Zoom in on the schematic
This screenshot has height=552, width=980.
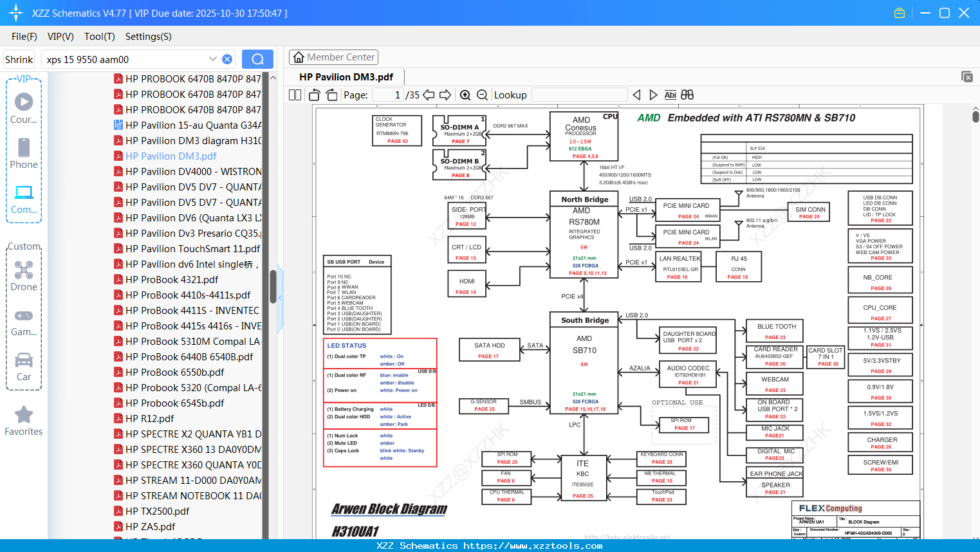coord(465,95)
